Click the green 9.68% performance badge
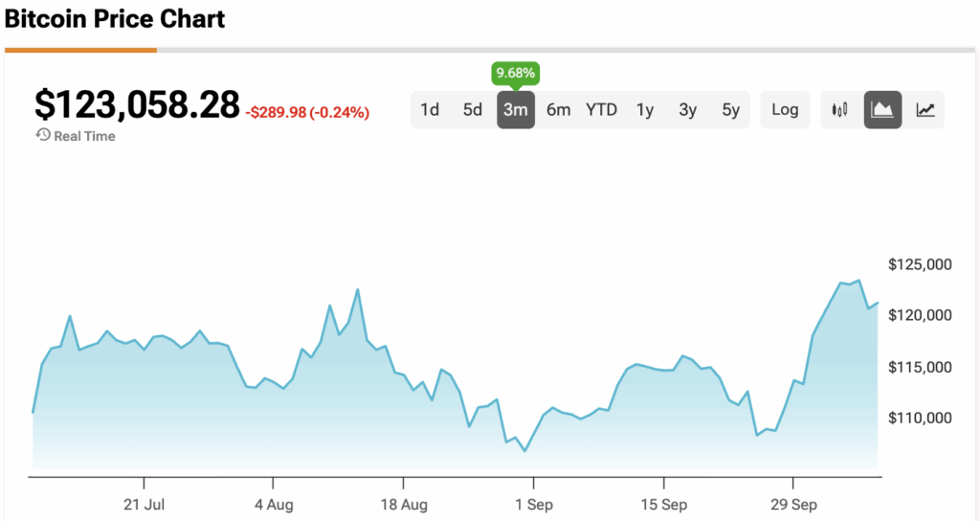The image size is (980, 521). [515, 72]
